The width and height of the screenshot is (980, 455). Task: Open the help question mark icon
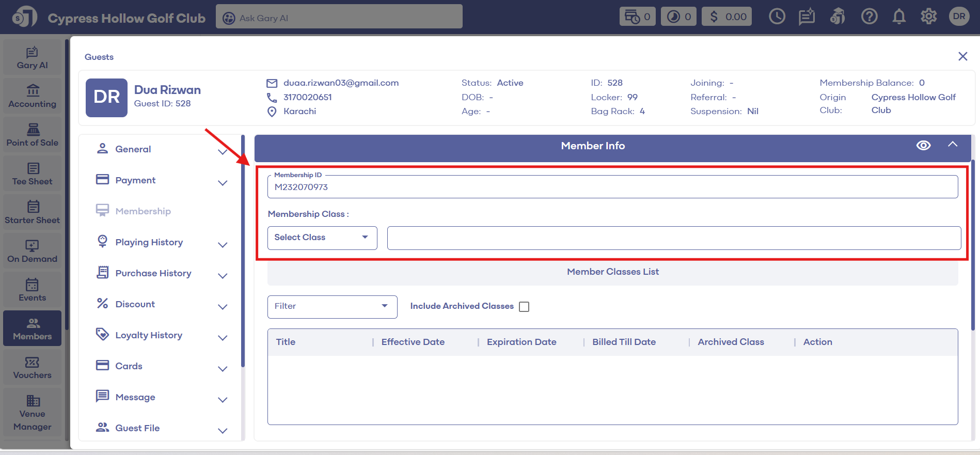[x=869, y=17]
